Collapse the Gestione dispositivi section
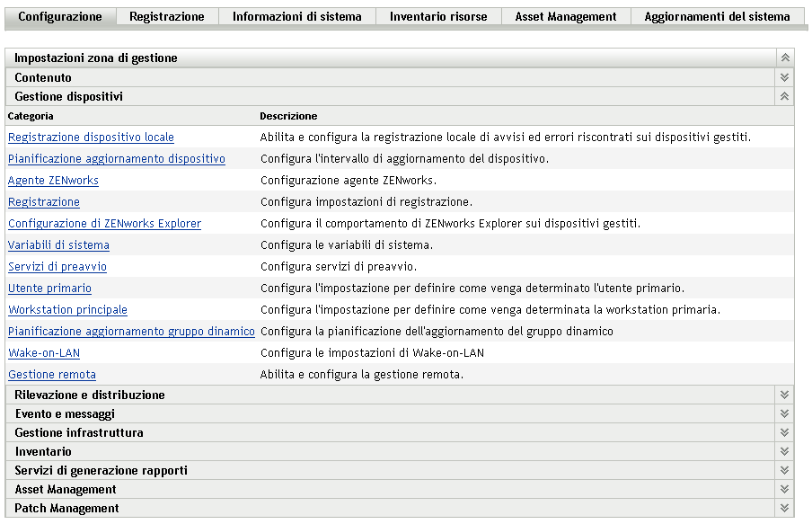 (784, 96)
